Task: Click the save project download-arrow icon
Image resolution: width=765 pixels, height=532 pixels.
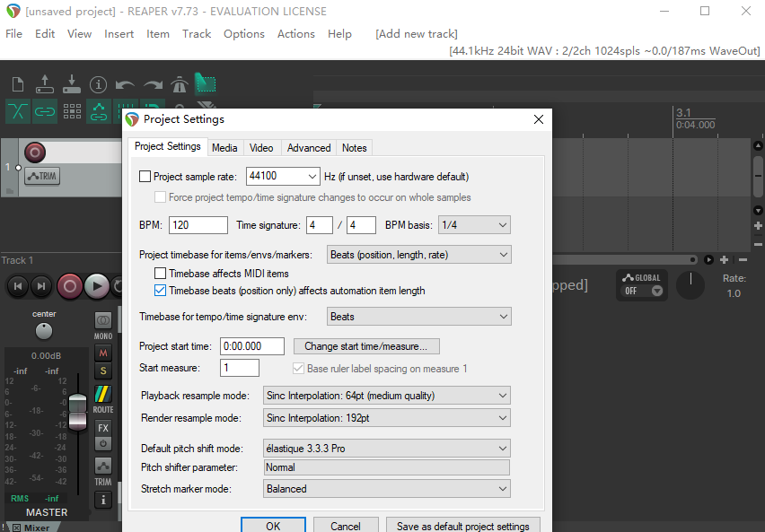Action: point(72,84)
